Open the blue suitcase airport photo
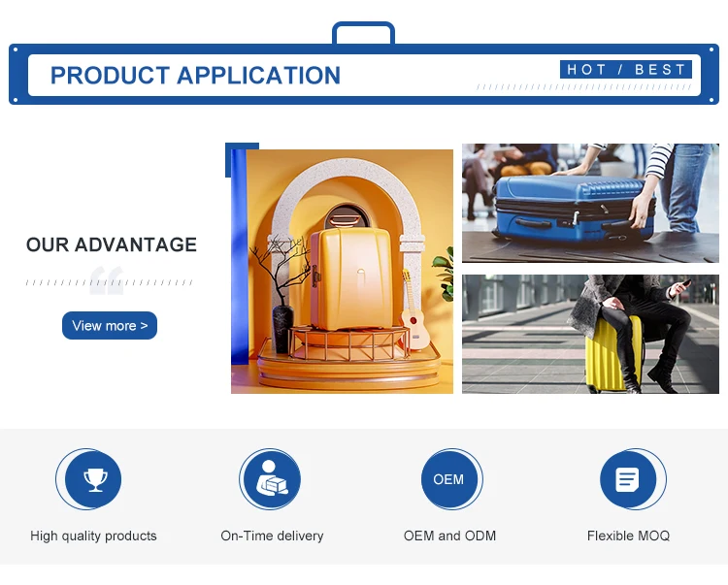Screen dimensions: 728x585 pyautogui.click(x=590, y=203)
